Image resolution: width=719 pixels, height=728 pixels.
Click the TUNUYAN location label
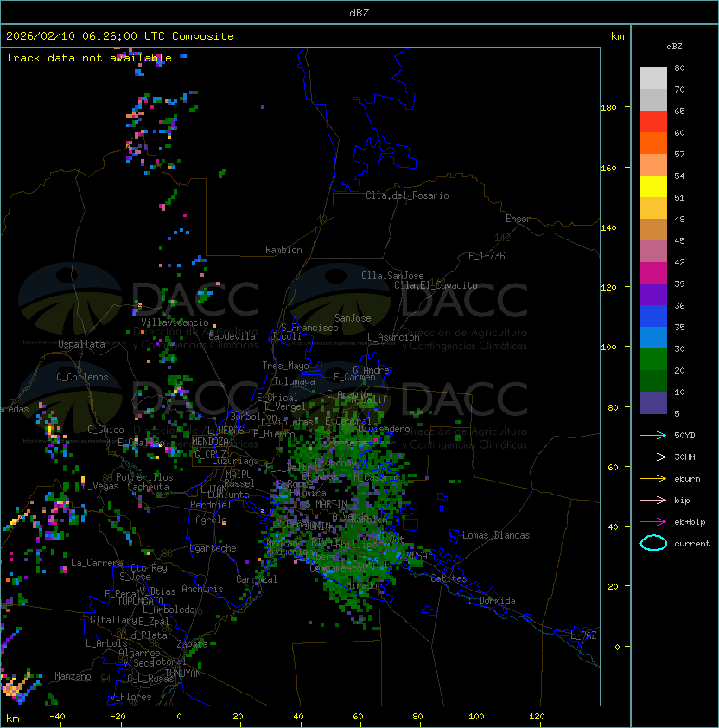point(183,674)
